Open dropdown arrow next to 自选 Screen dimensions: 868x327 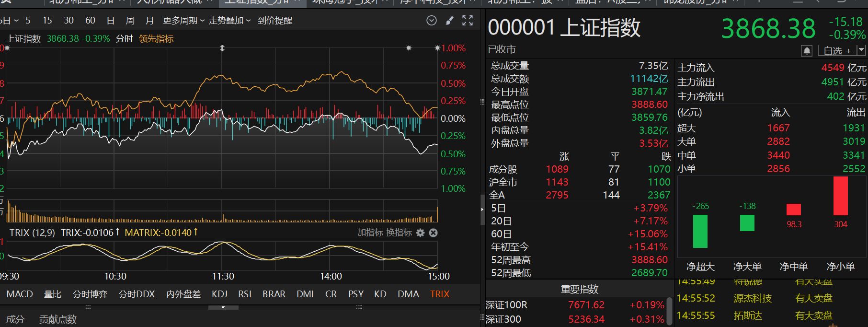[x=861, y=50]
